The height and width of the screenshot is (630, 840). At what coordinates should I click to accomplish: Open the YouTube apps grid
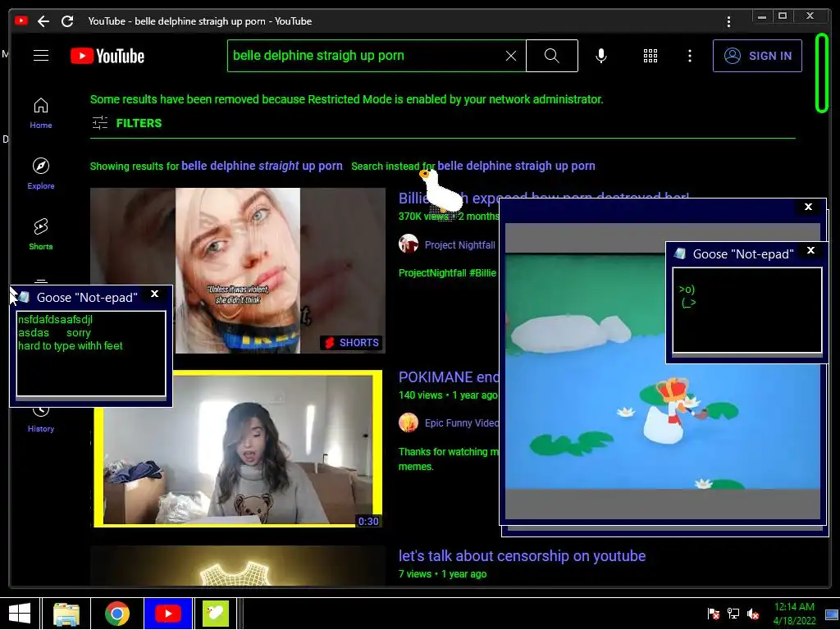(x=651, y=56)
